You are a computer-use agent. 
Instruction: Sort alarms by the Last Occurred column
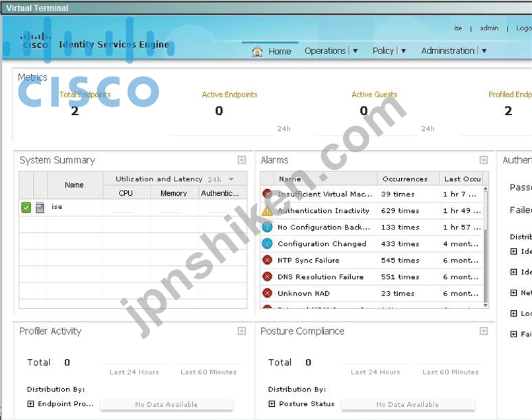[x=461, y=179]
